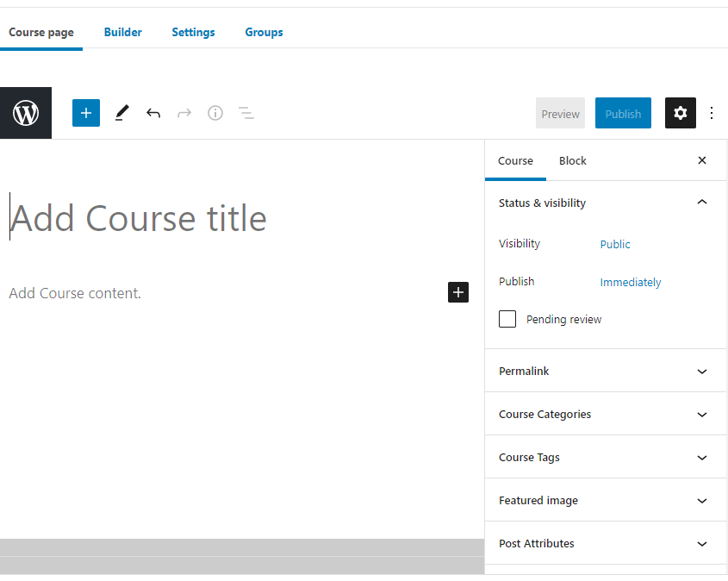
Task: Click the WordPress logo icon
Action: [x=25, y=113]
